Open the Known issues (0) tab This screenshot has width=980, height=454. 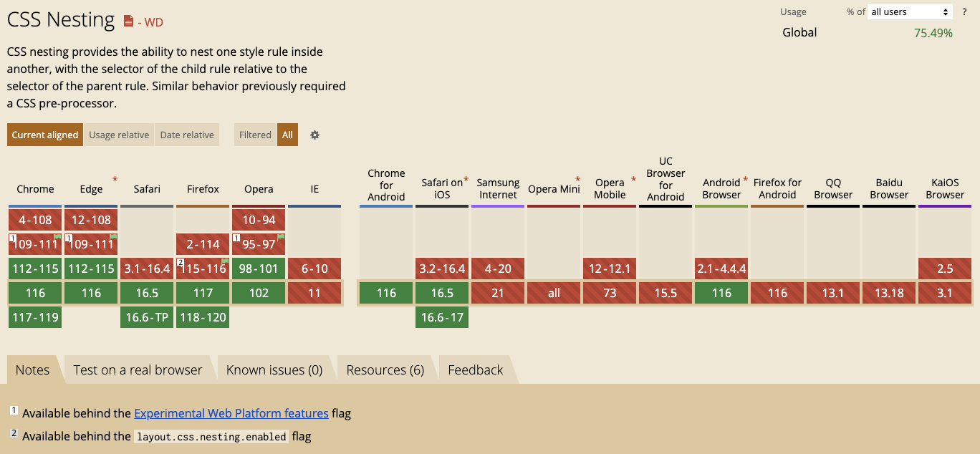click(x=274, y=370)
